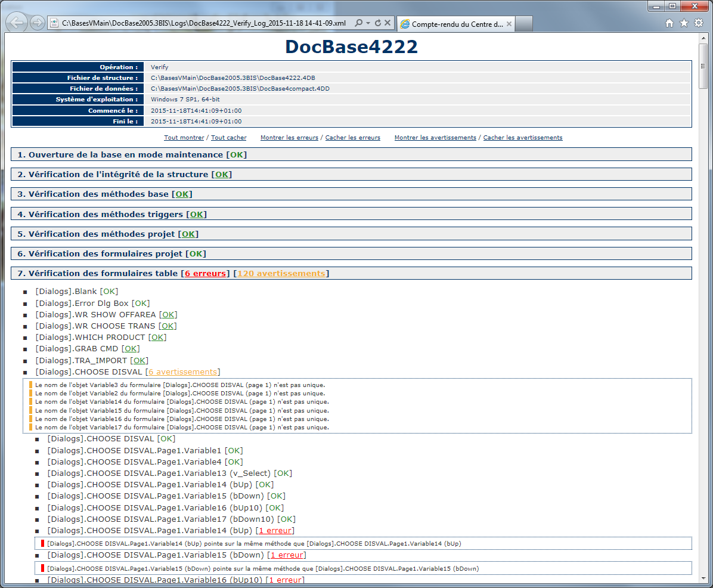Image resolution: width=713 pixels, height=588 pixels.
Task: Click the 'Cacher les erreurs' link
Action: pos(352,138)
